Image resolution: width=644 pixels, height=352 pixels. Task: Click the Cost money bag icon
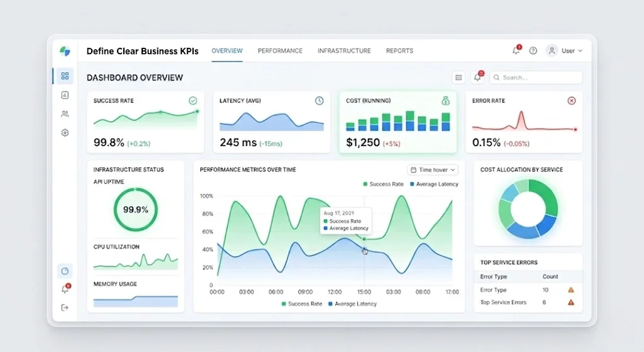click(x=446, y=100)
